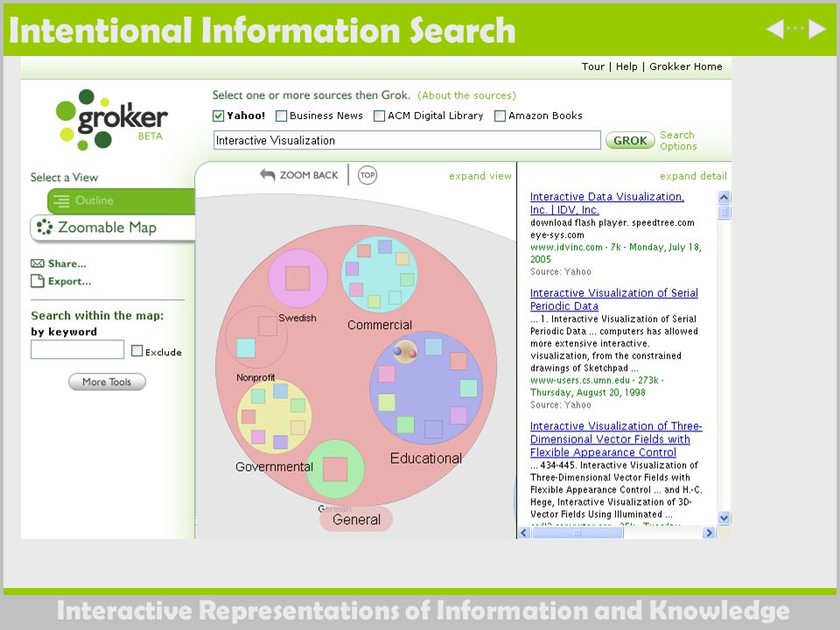Click expand view
Screen dimensions: 840x630
480,176
